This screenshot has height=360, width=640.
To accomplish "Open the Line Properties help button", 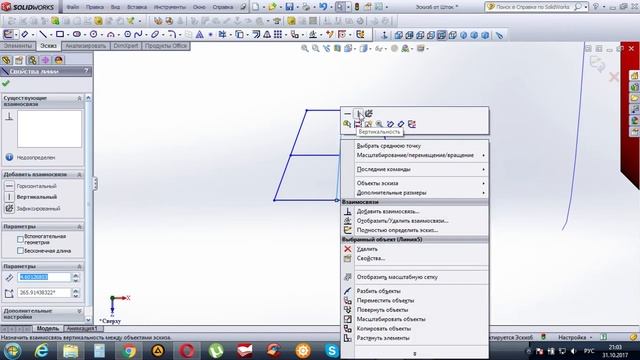I will pyautogui.click(x=86, y=71).
